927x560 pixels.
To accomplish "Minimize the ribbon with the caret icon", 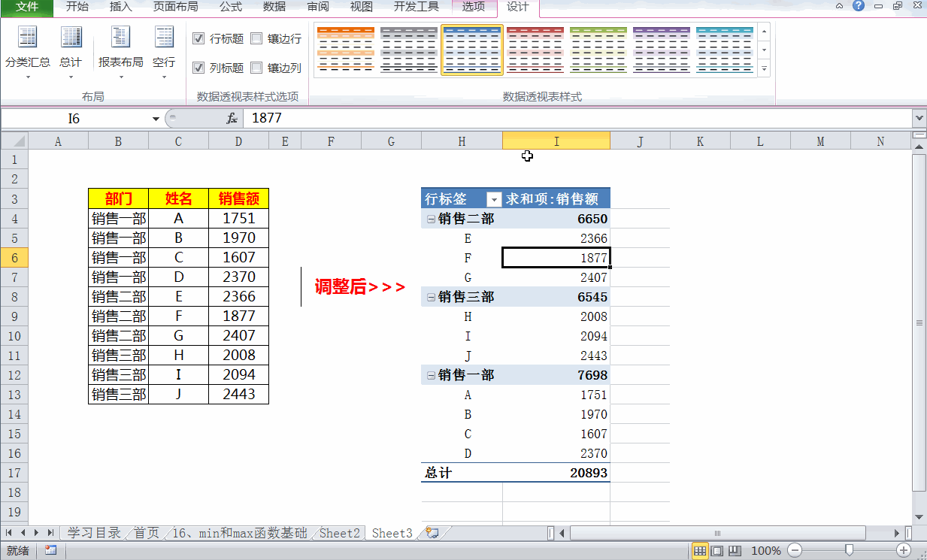I will (x=839, y=6).
